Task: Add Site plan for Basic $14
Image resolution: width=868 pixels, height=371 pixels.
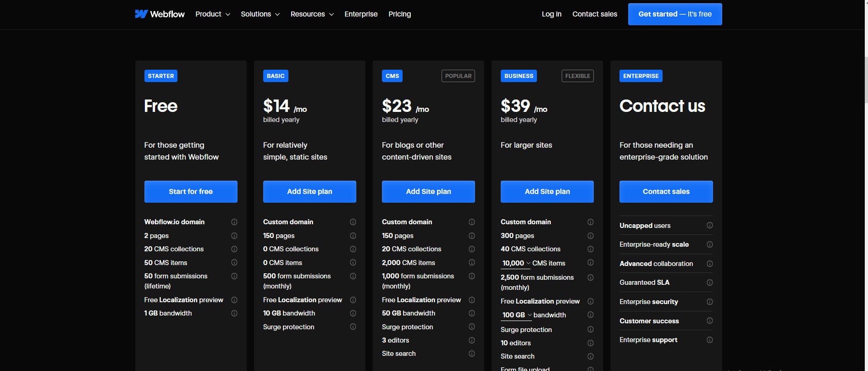Action: point(310,192)
